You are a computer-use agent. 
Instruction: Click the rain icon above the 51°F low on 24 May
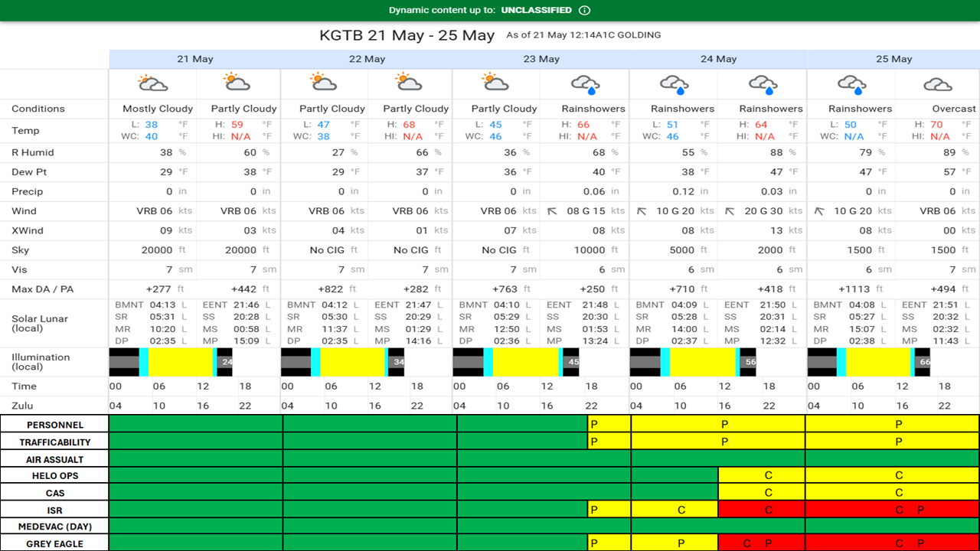coord(675,83)
